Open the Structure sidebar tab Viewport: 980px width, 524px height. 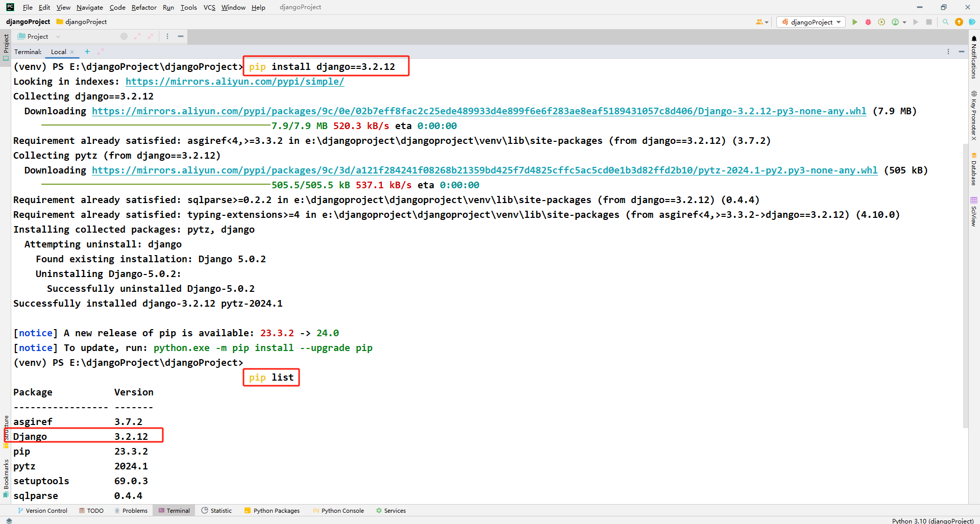6,432
